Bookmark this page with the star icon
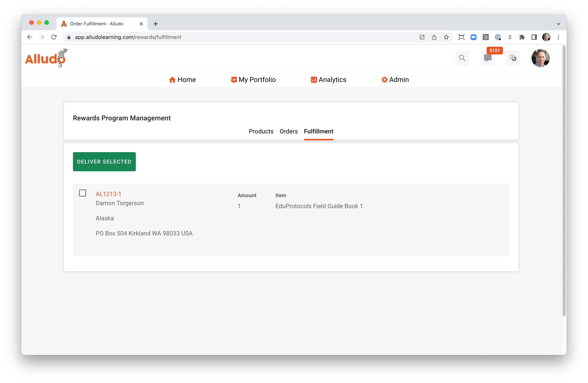588x383 pixels. tap(446, 37)
